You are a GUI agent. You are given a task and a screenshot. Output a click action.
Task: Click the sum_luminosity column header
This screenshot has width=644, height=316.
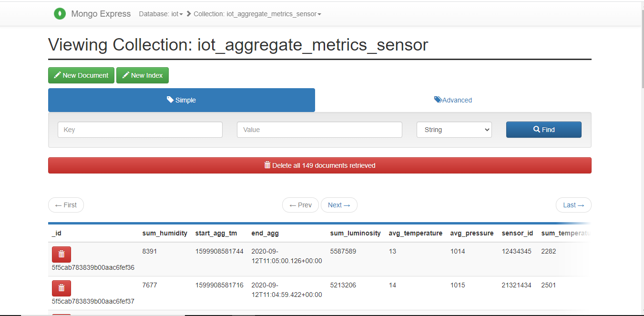(356, 234)
